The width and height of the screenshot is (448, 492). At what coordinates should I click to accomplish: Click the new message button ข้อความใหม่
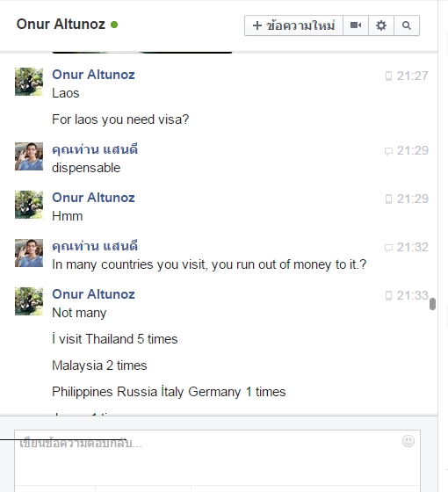(293, 25)
